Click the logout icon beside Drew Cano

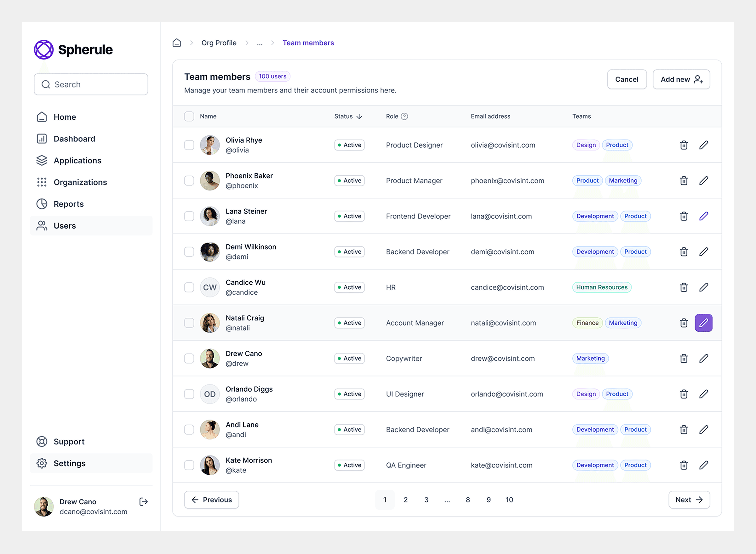(144, 502)
